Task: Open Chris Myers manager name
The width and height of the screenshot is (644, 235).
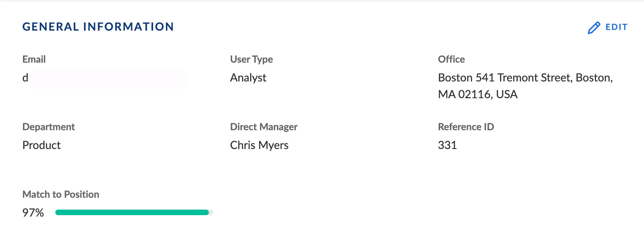Action: 260,145
